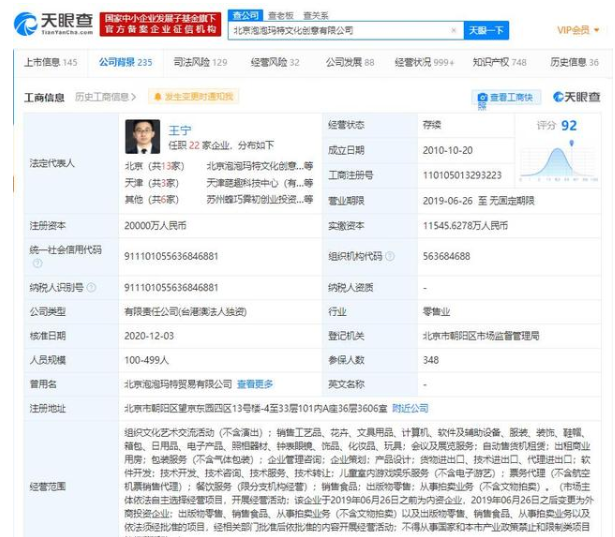Viewport: 615px width, 537px height.
Task: Click the help icon beside 组织机构代码
Action: pyautogui.click(x=389, y=256)
